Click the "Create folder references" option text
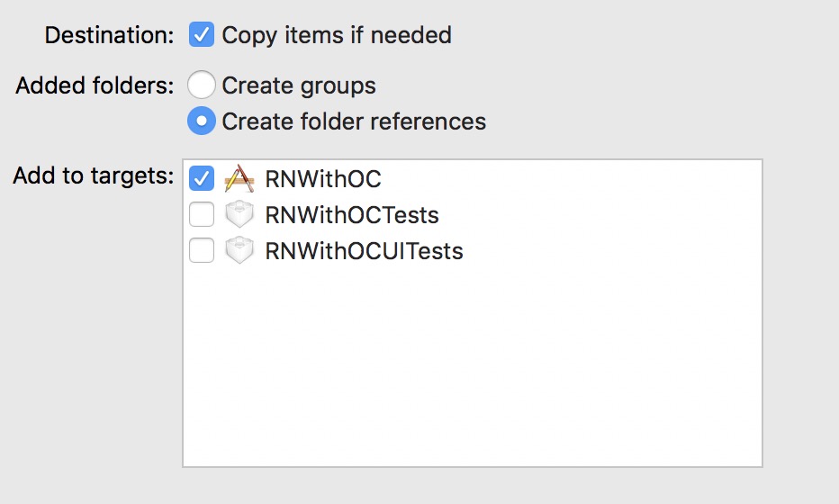839x504 pixels. click(354, 121)
